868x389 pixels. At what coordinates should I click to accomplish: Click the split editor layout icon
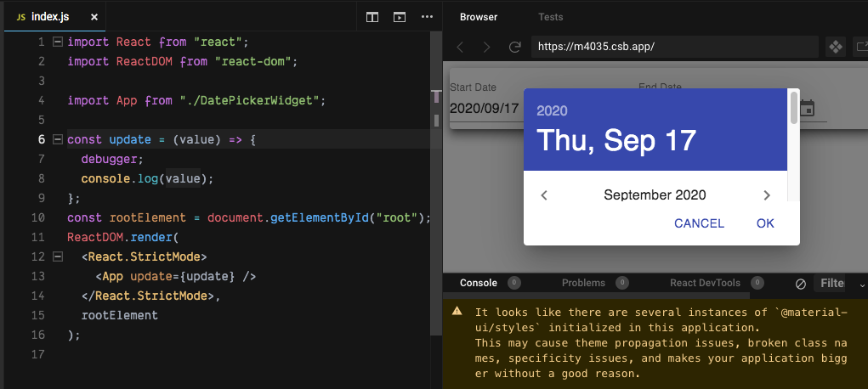tap(372, 17)
